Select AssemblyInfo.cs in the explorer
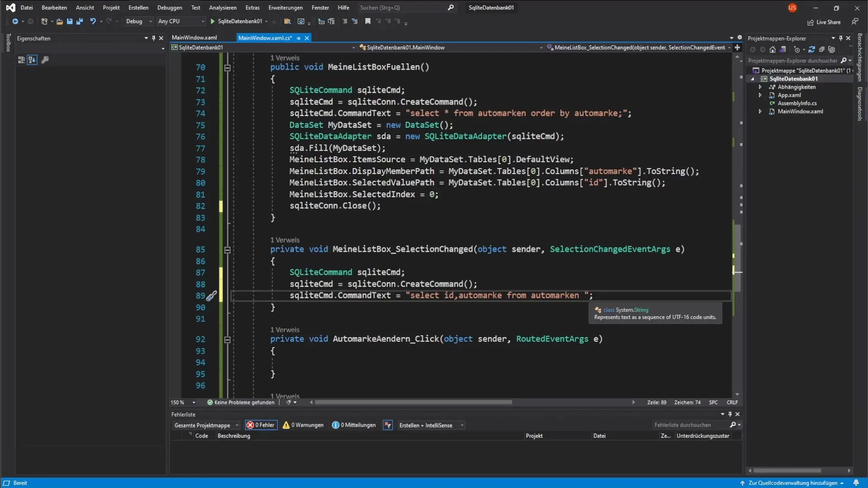 point(797,103)
